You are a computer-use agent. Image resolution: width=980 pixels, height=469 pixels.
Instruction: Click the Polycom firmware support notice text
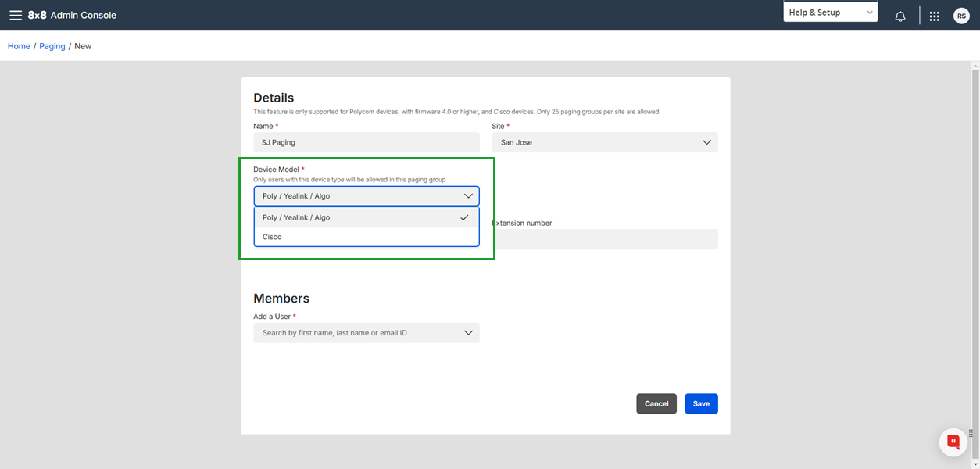[457, 112]
